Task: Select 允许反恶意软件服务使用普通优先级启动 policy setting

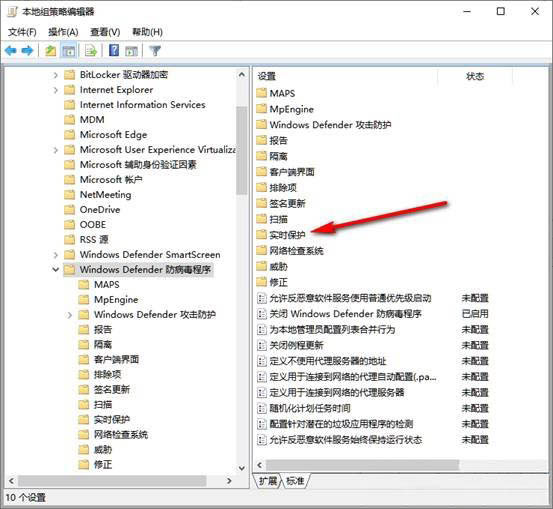Action: [350, 298]
